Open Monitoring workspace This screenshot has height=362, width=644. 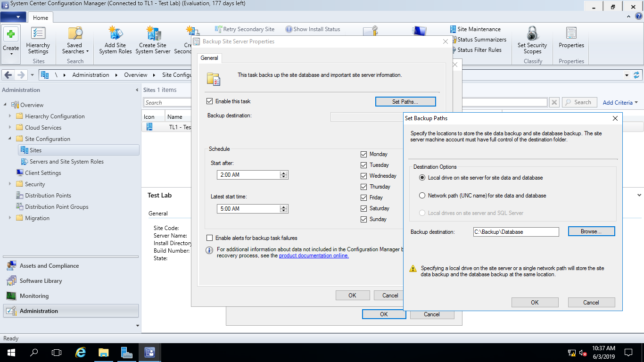[71, 296]
